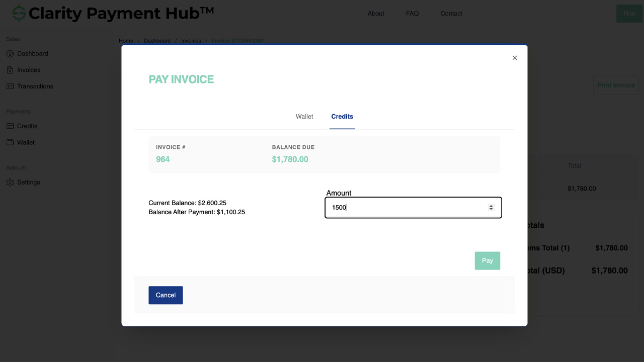Open Settings with the gear icon
The image size is (644, 362).
[x=10, y=182]
